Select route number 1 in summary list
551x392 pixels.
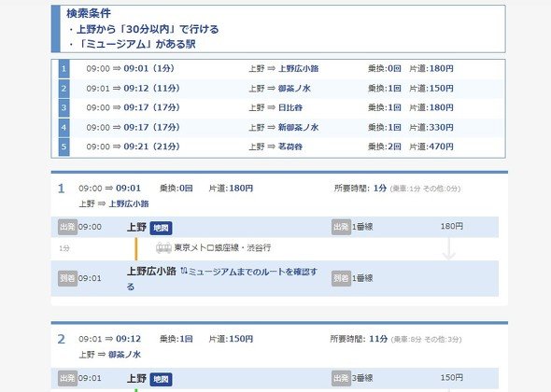point(64,69)
